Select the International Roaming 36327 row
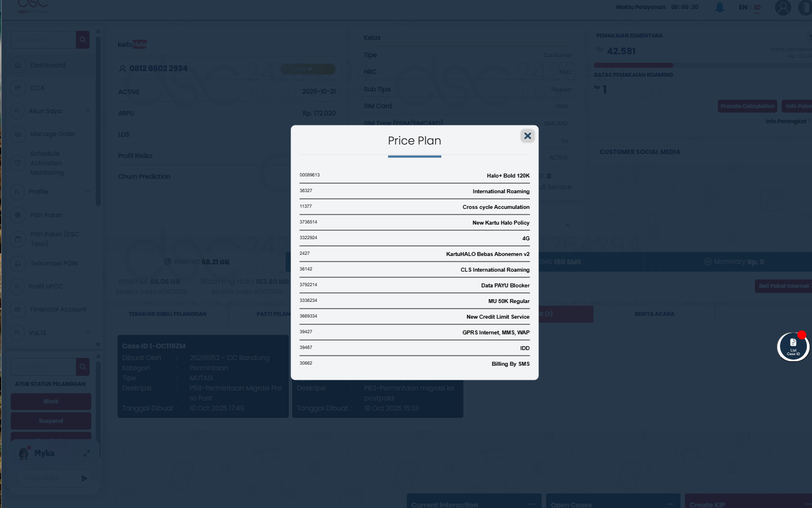Image resolution: width=812 pixels, height=508 pixels. [414, 191]
